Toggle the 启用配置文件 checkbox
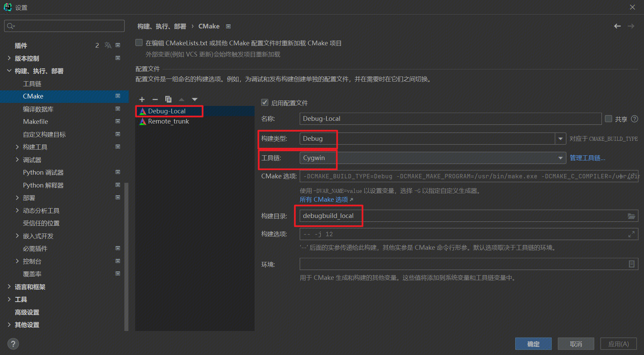The height and width of the screenshot is (355, 644). [265, 103]
